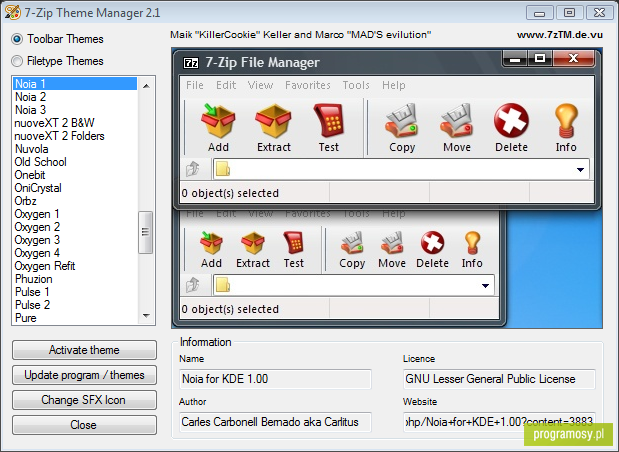Viewport: 619px width, 452px height.
Task: Select nuoveXT 2 Folders theme
Action: (75, 136)
